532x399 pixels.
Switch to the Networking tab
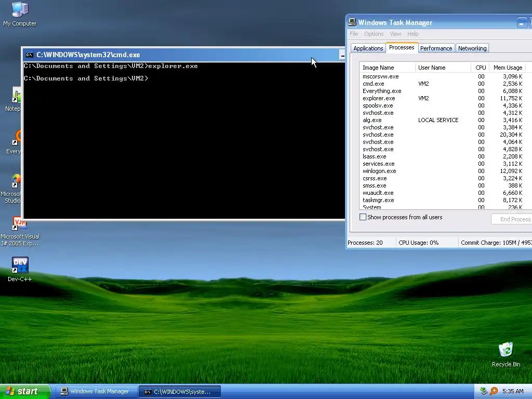472,48
